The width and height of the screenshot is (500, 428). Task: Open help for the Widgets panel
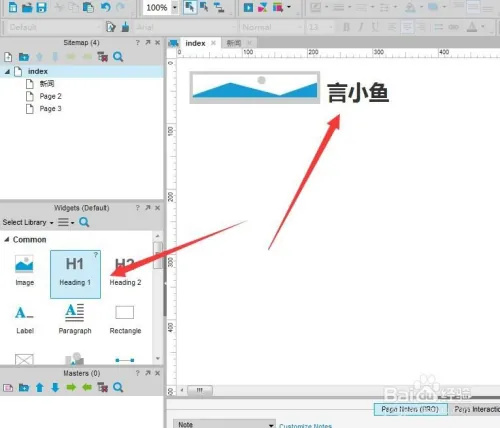[138, 208]
